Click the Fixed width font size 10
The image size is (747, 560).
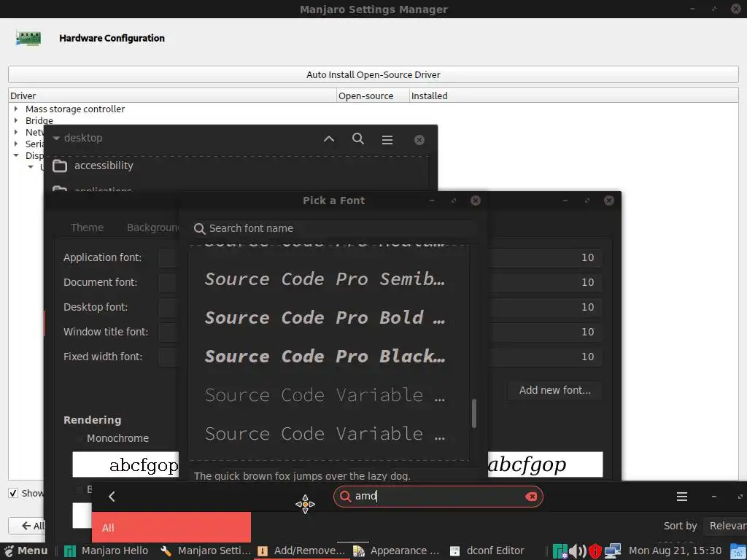(587, 357)
